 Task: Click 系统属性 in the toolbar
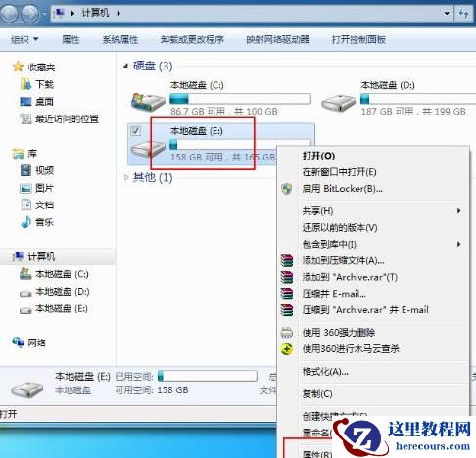(x=120, y=40)
